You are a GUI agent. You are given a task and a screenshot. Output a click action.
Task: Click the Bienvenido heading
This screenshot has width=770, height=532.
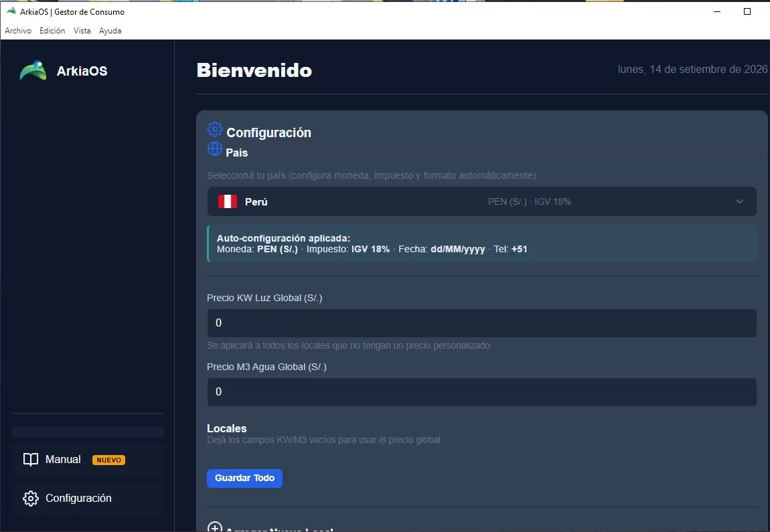coord(254,71)
